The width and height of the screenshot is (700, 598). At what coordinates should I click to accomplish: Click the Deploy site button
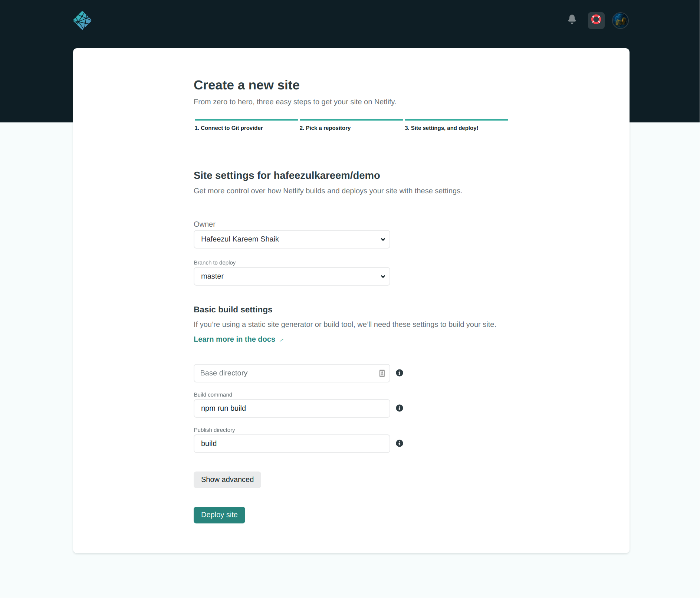(x=219, y=515)
